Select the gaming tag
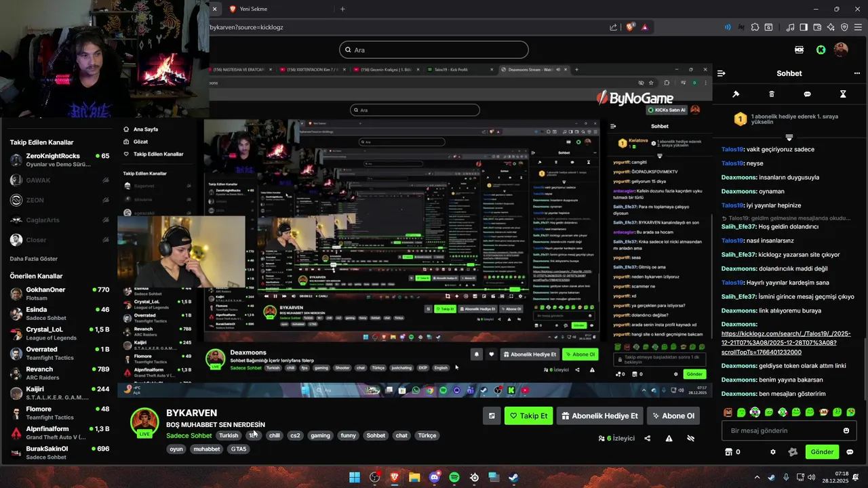Viewport: 868px width, 488px height. (x=320, y=436)
